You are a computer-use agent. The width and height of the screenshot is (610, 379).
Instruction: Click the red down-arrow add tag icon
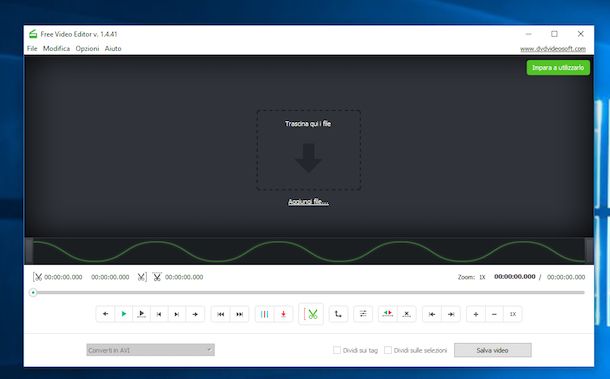[x=283, y=314]
